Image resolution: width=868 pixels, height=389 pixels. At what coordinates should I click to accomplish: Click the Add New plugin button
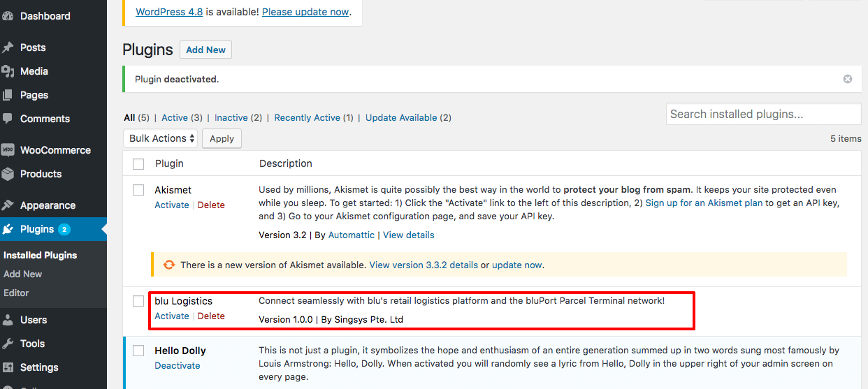pos(205,50)
